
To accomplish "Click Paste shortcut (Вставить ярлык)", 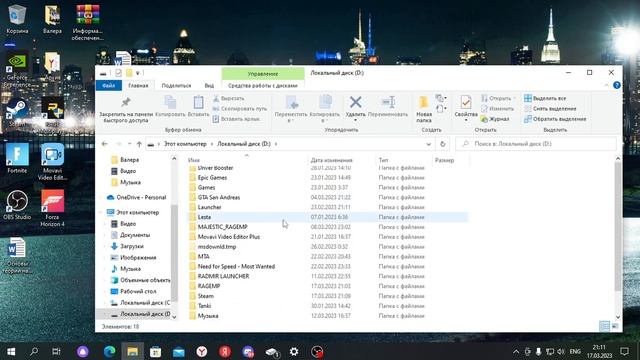I will [236, 119].
